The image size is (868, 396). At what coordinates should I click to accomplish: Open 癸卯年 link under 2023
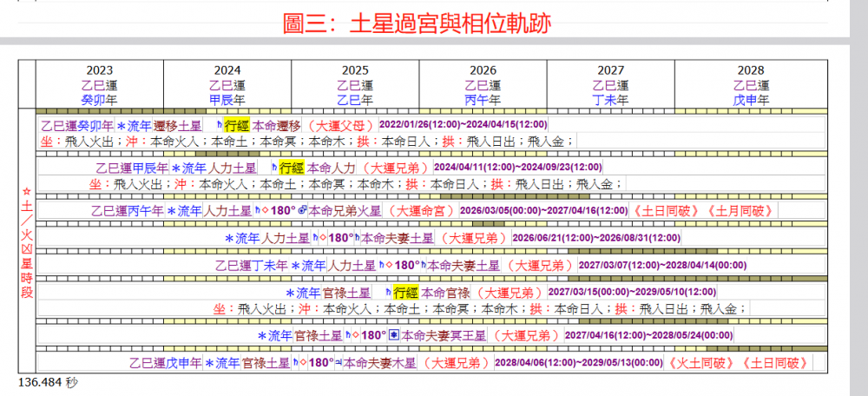(99, 100)
